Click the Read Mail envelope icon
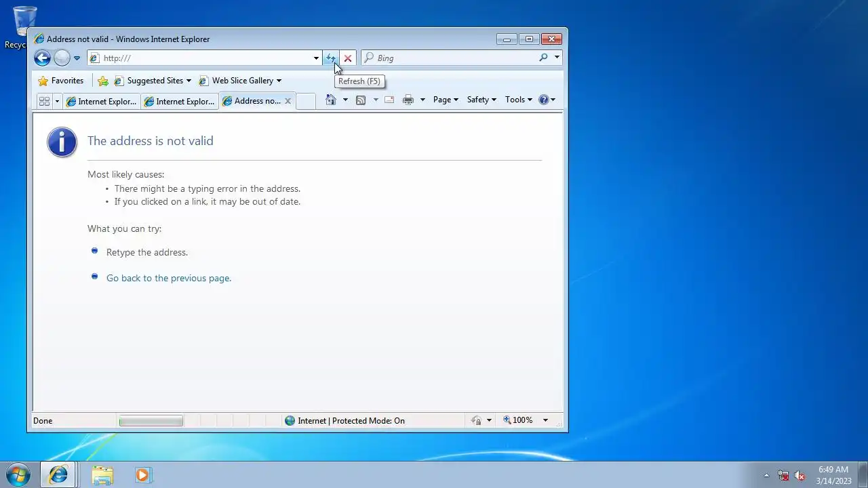 click(389, 100)
